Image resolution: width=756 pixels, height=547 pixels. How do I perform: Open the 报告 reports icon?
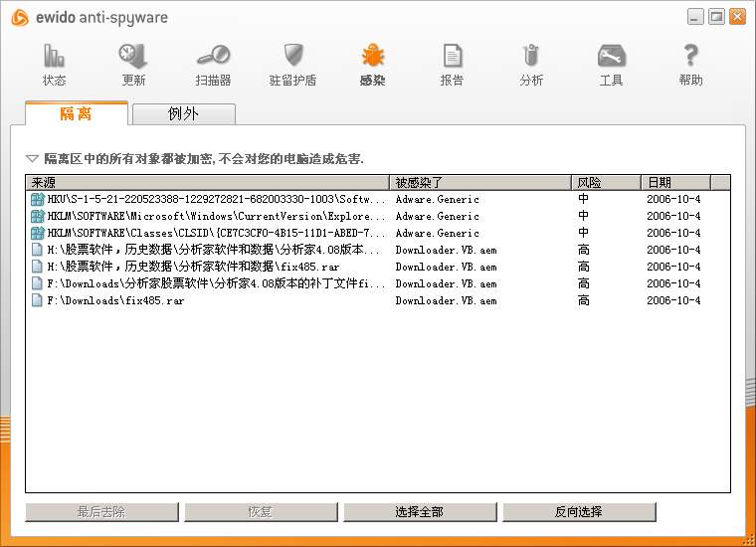(x=453, y=56)
